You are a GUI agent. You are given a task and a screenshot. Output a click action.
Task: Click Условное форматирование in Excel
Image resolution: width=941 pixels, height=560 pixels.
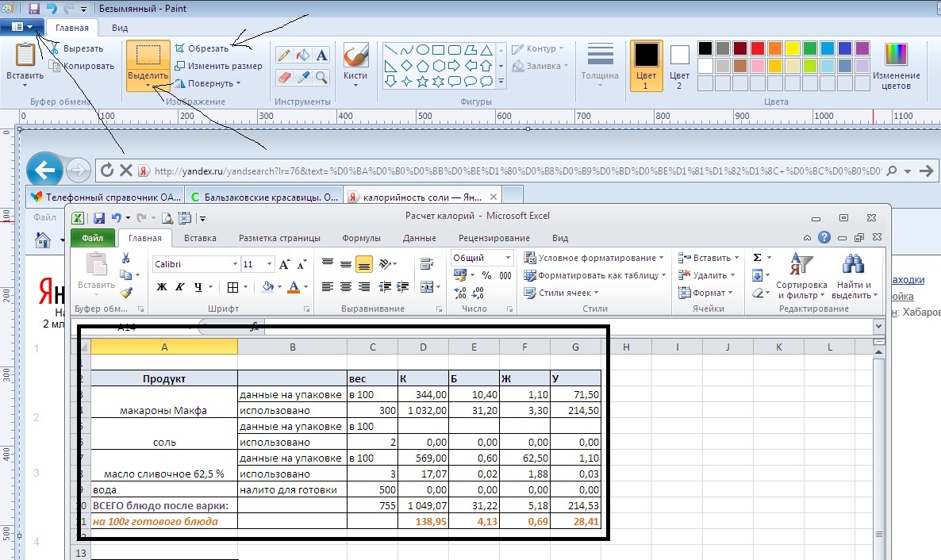(x=593, y=258)
